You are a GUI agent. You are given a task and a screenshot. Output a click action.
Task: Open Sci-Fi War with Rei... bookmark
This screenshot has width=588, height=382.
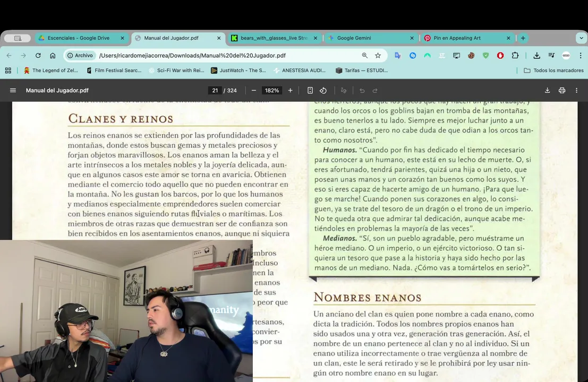pos(177,71)
